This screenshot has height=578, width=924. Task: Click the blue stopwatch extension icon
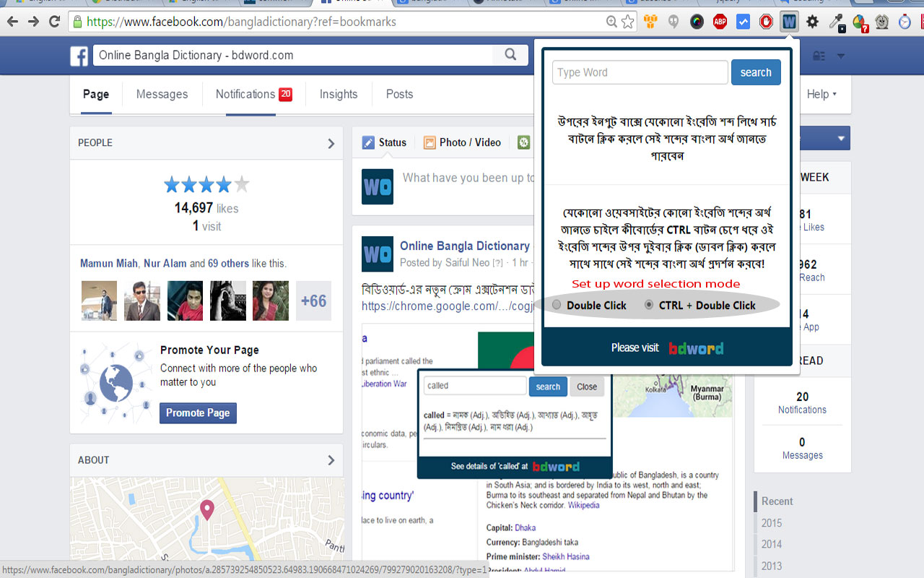click(x=905, y=22)
